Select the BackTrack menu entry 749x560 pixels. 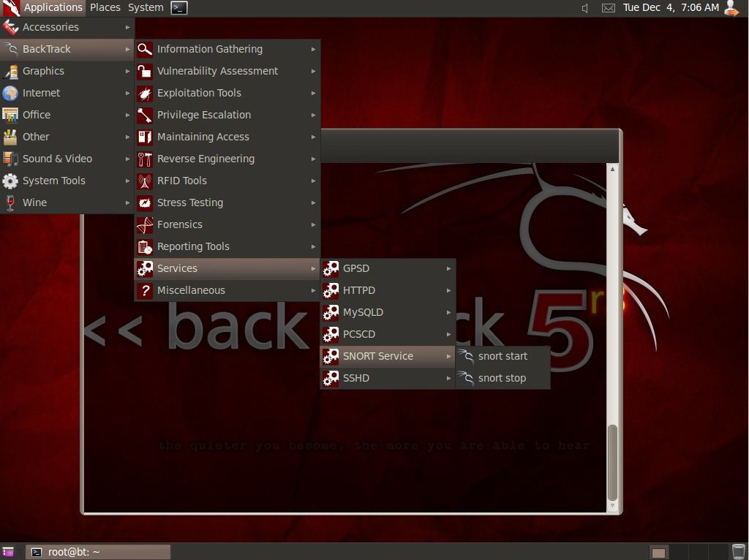coord(67,49)
